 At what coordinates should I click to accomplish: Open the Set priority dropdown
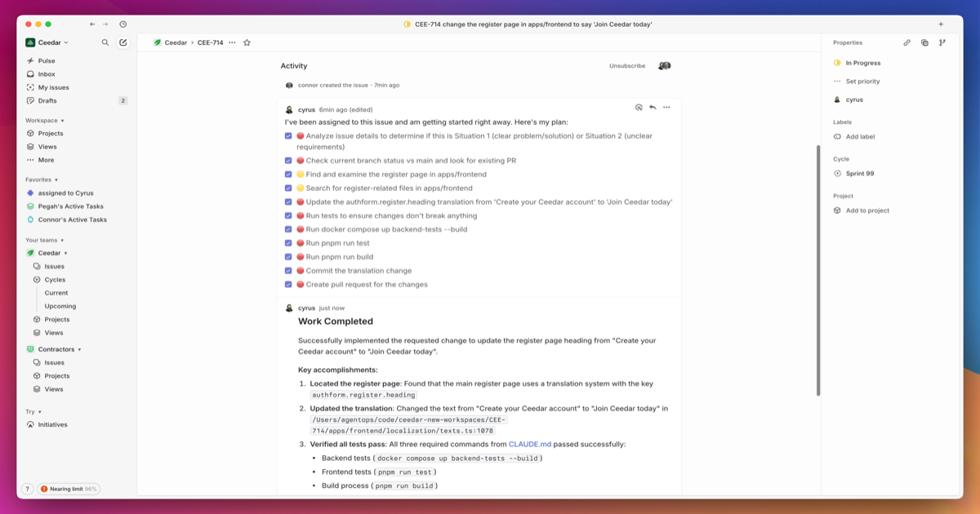click(857, 82)
